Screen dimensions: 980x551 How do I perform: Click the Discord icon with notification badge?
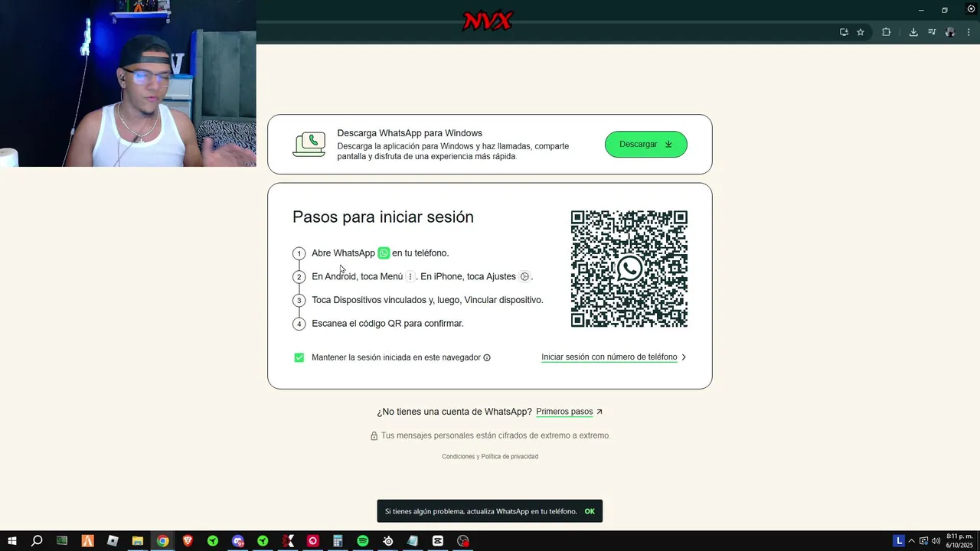pyautogui.click(x=238, y=541)
